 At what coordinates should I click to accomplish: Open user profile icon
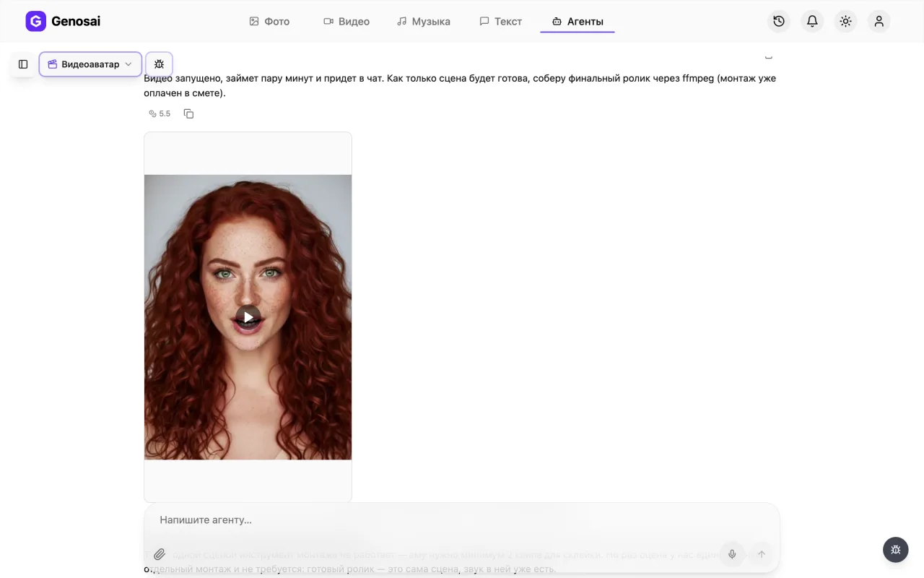pyautogui.click(x=879, y=21)
